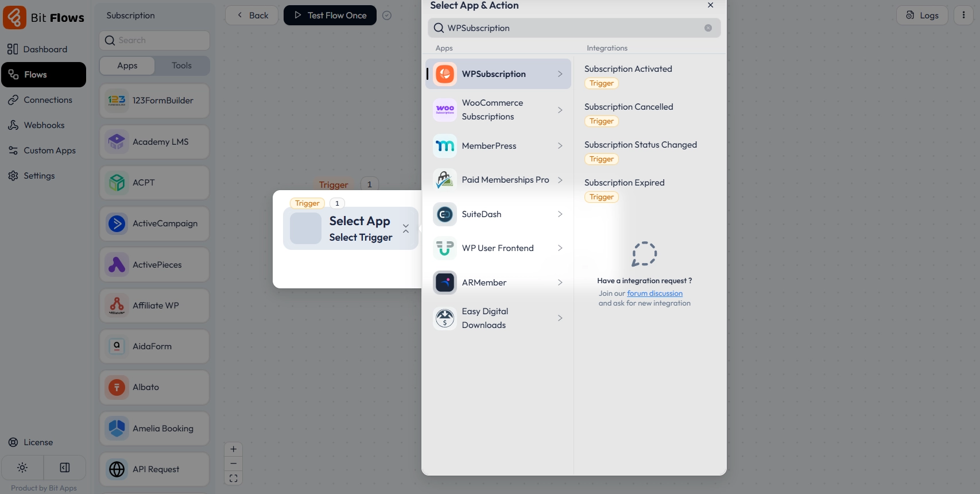980x494 pixels.
Task: Click the ARMember app icon
Action: [445, 283]
